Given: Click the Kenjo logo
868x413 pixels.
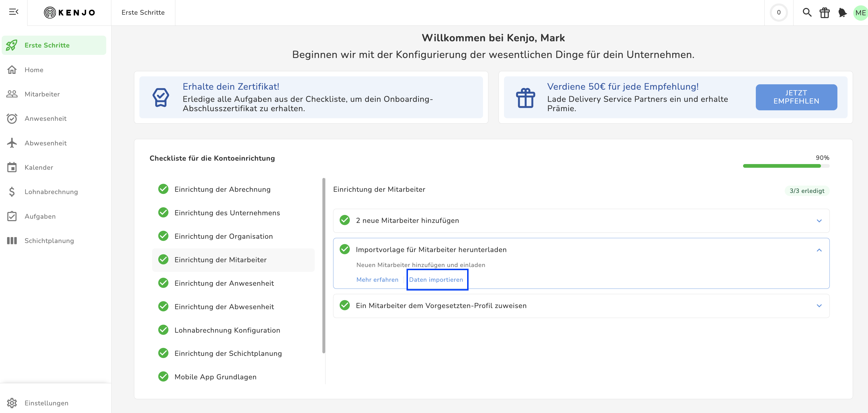Looking at the screenshot, I should click(x=69, y=12).
